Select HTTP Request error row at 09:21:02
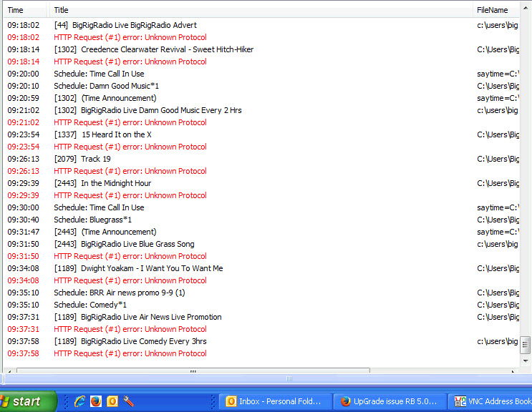This screenshot has width=532, height=412. click(x=261, y=122)
